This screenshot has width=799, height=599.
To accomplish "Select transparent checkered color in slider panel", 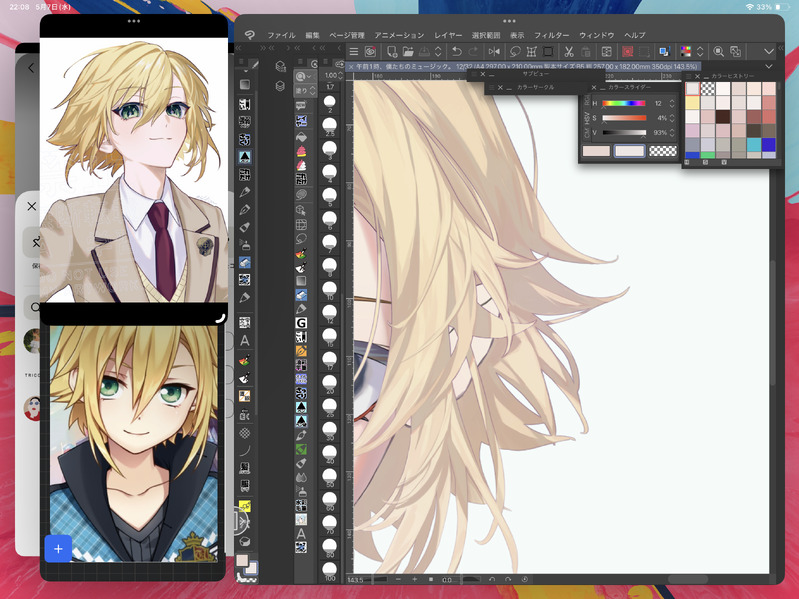I will (663, 151).
